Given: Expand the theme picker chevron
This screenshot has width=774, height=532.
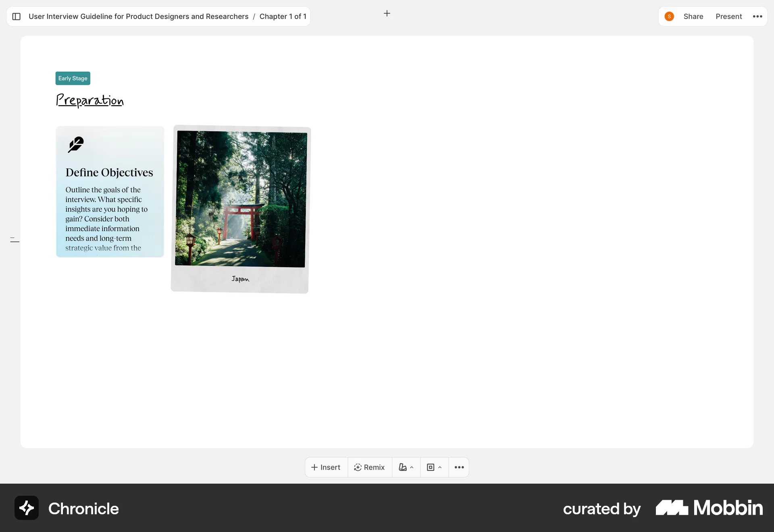Looking at the screenshot, I should coord(412,468).
